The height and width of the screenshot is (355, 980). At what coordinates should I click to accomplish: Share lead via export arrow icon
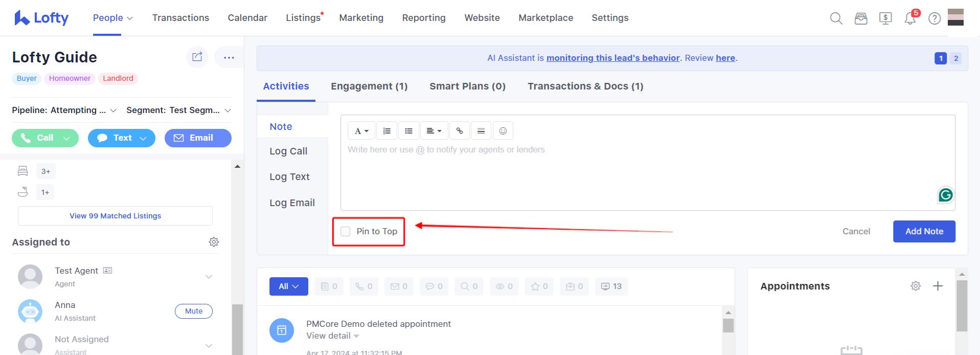click(x=197, y=57)
